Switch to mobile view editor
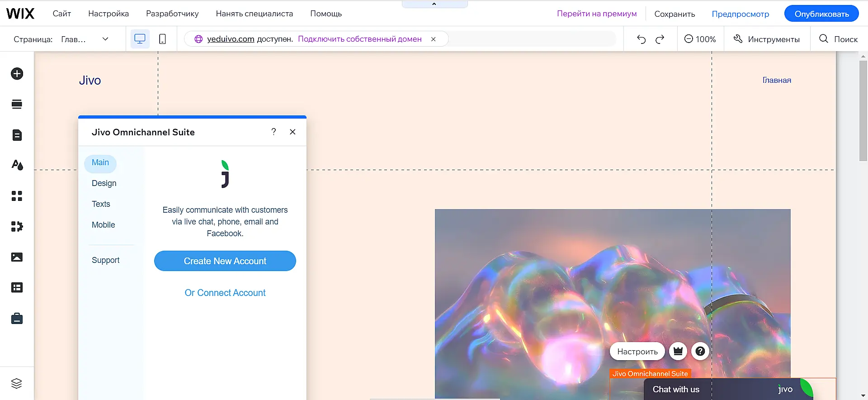Image resolution: width=868 pixels, height=400 pixels. point(162,39)
